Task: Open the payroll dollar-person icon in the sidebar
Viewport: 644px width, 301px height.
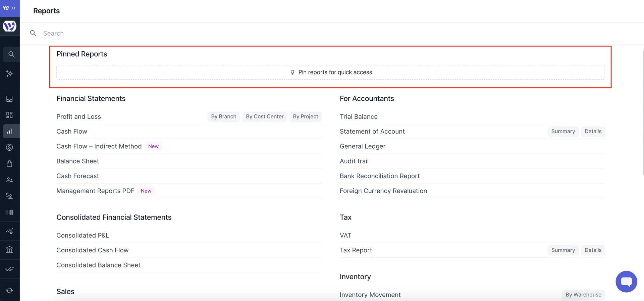Action: [9, 196]
